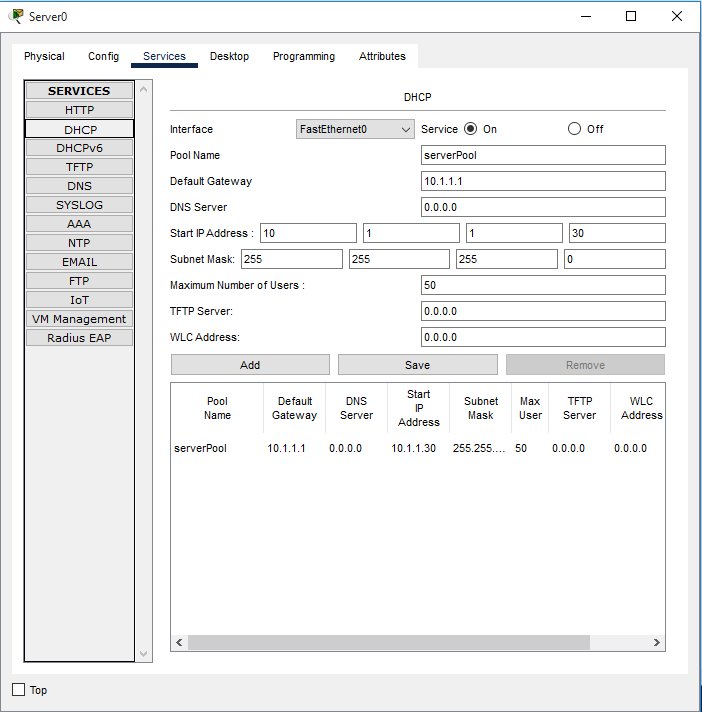Enable the Top checkbox
This screenshot has height=712, width=702.
click(x=18, y=690)
